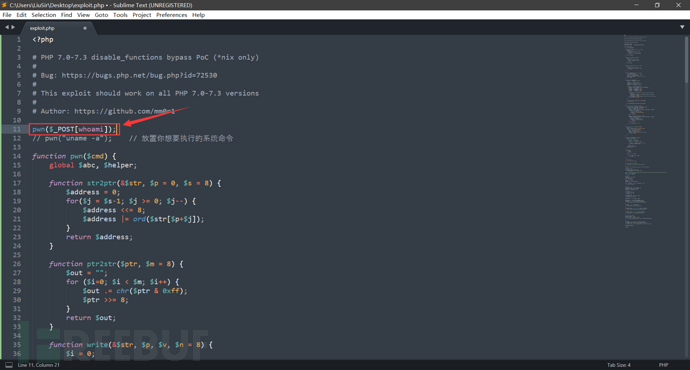Click the function pwn($cmd) declaration
Image resolution: width=690 pixels, height=370 pixels.
(74, 156)
